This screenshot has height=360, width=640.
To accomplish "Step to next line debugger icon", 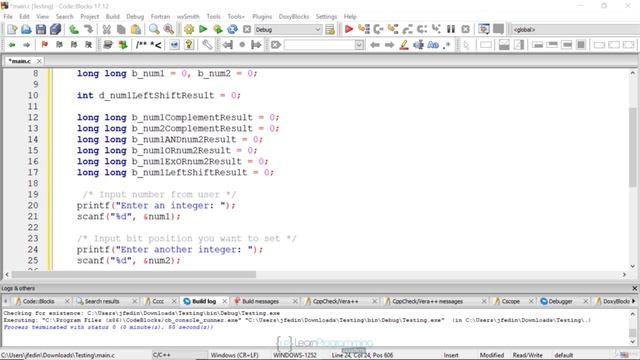I will pos(378,29).
